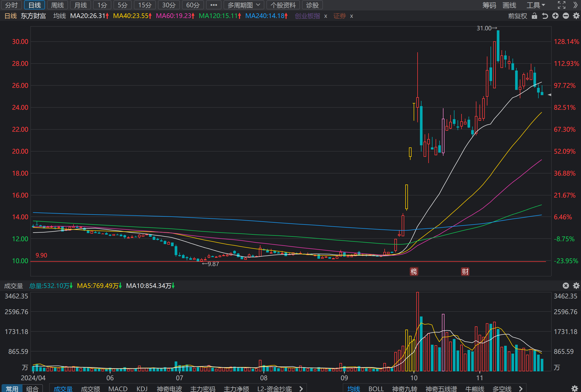Open main chart settings gear
The width and height of the screenshot is (581, 392).
tap(576, 16)
